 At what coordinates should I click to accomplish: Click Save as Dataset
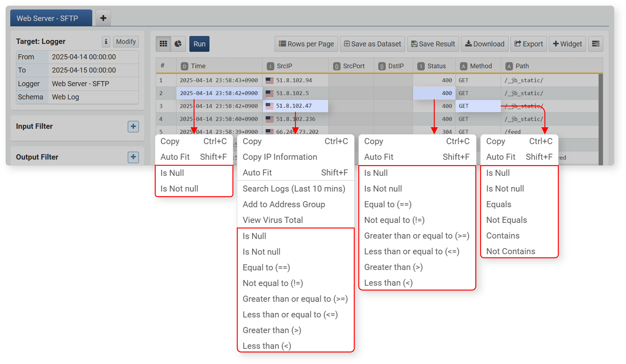[x=372, y=44]
